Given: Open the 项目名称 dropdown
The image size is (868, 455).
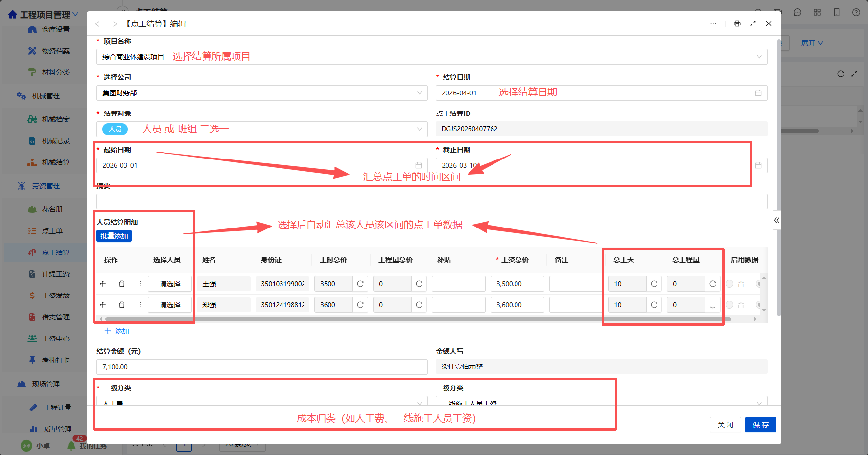Looking at the screenshot, I should click(432, 57).
